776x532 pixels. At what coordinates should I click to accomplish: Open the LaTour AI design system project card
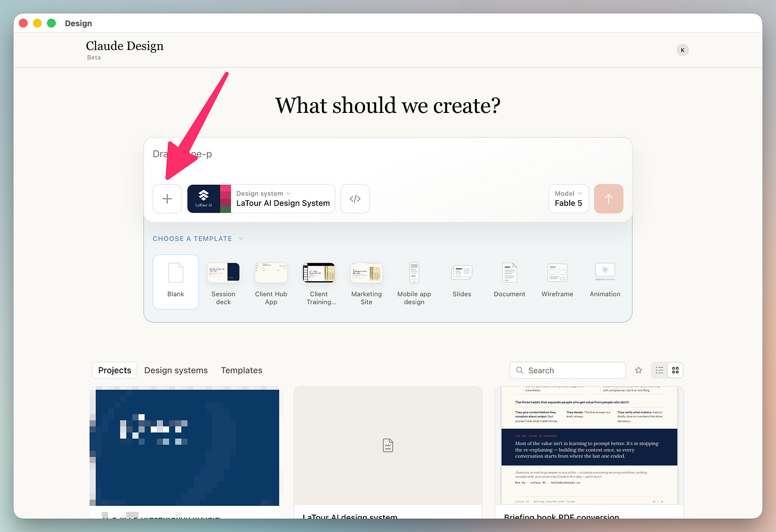(x=388, y=453)
